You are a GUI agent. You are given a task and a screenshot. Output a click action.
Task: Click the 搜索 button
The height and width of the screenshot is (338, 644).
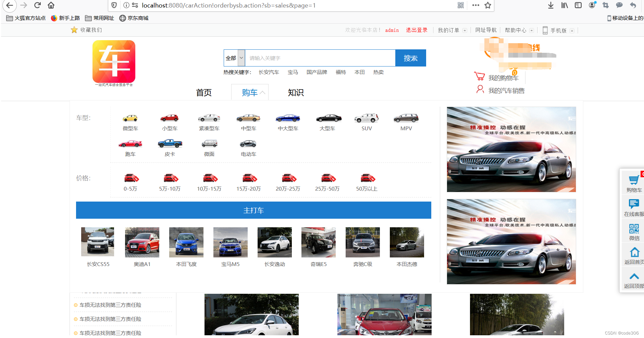click(x=411, y=58)
